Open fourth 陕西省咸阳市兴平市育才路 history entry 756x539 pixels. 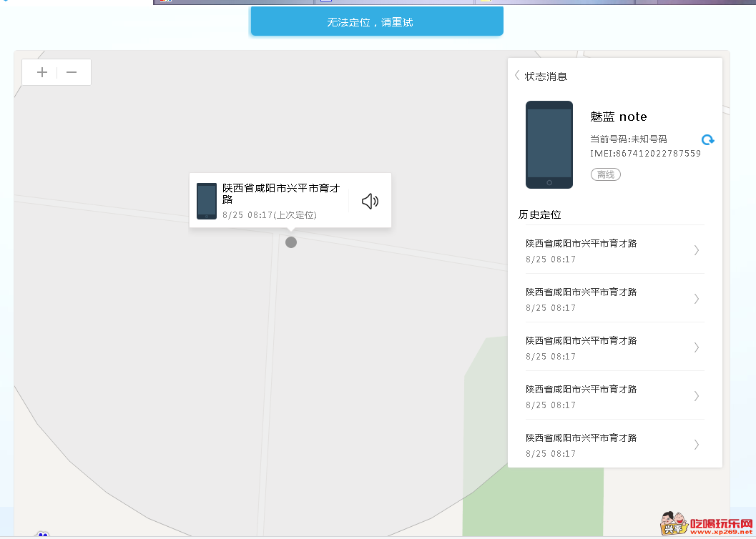[581, 390]
